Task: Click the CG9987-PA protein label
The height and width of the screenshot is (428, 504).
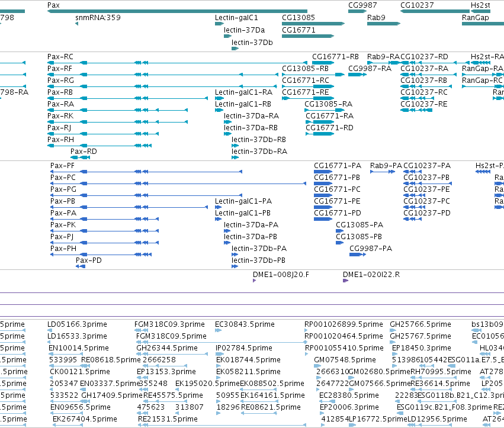Action: [x=371, y=249]
